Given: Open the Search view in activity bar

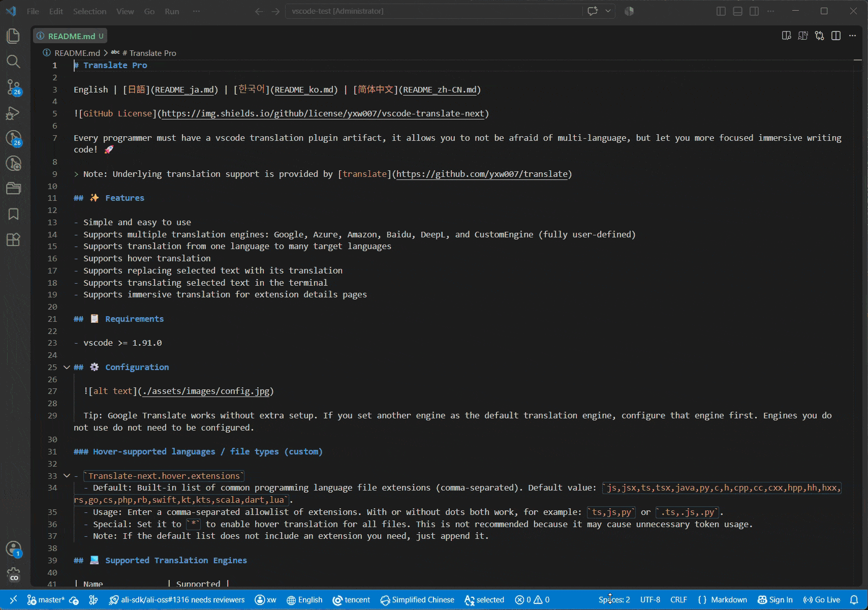Looking at the screenshot, I should [x=13, y=62].
